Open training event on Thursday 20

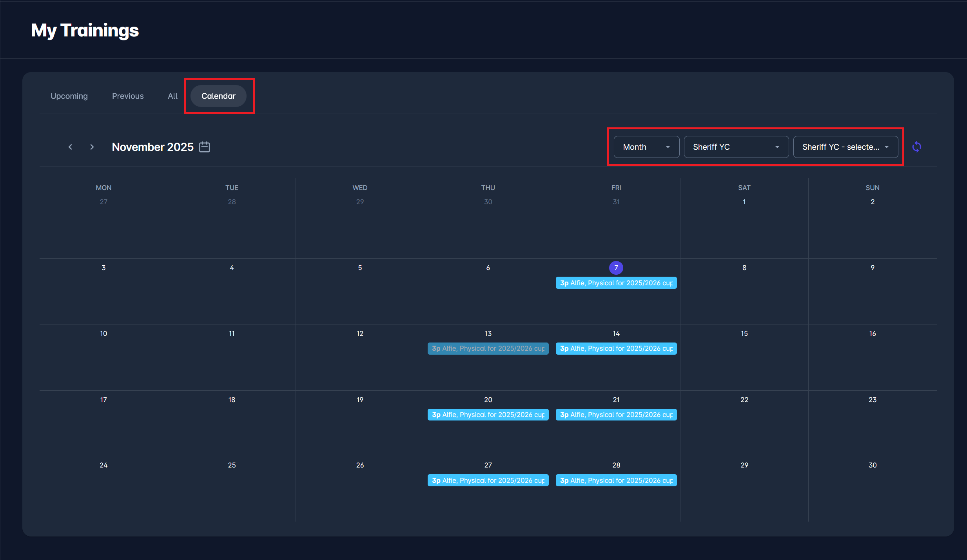(x=488, y=415)
